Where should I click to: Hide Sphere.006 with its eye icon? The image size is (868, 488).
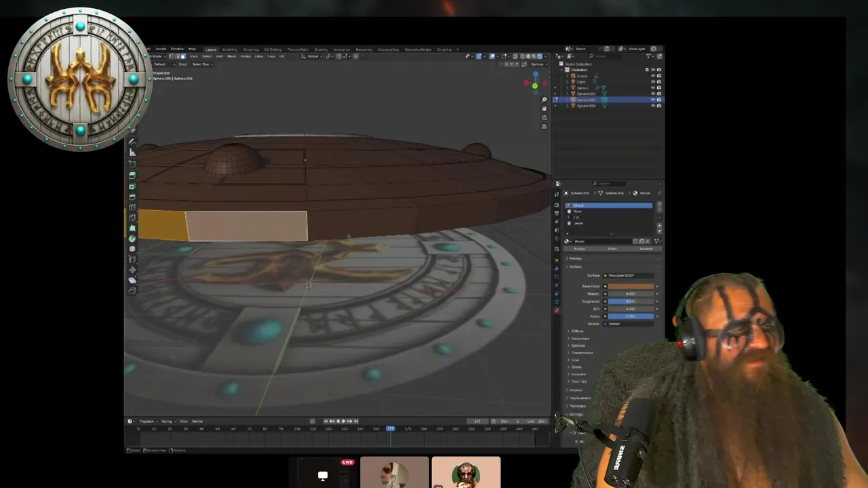pos(653,105)
